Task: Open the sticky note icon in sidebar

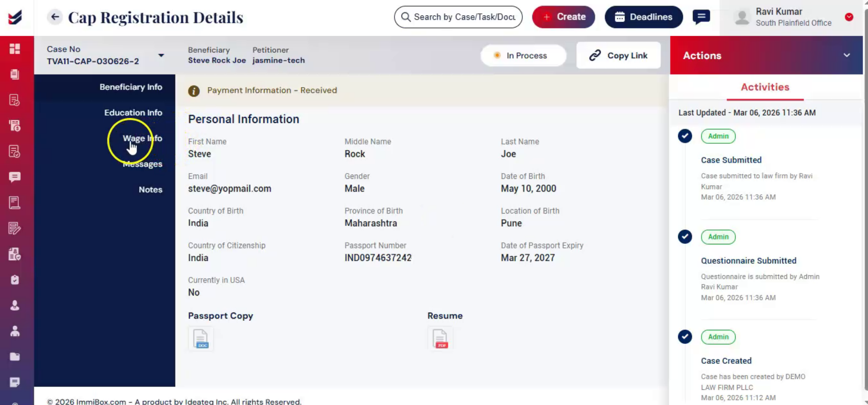Action: click(14, 382)
